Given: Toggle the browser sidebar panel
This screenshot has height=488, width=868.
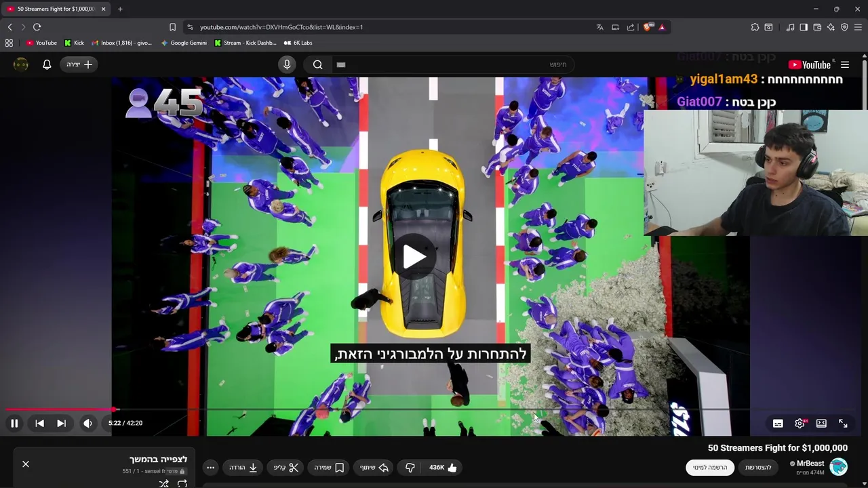Looking at the screenshot, I should point(804,27).
